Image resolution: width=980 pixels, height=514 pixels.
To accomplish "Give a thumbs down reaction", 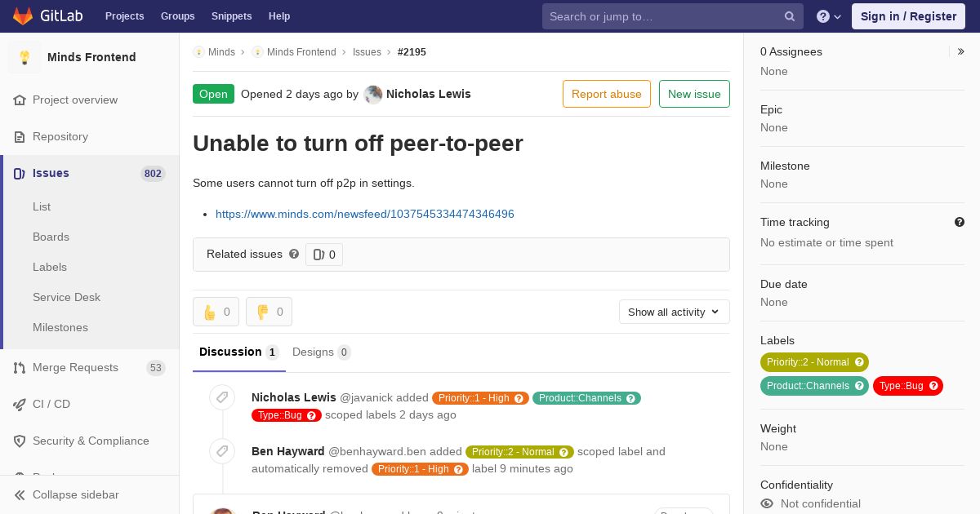I will coord(269,312).
